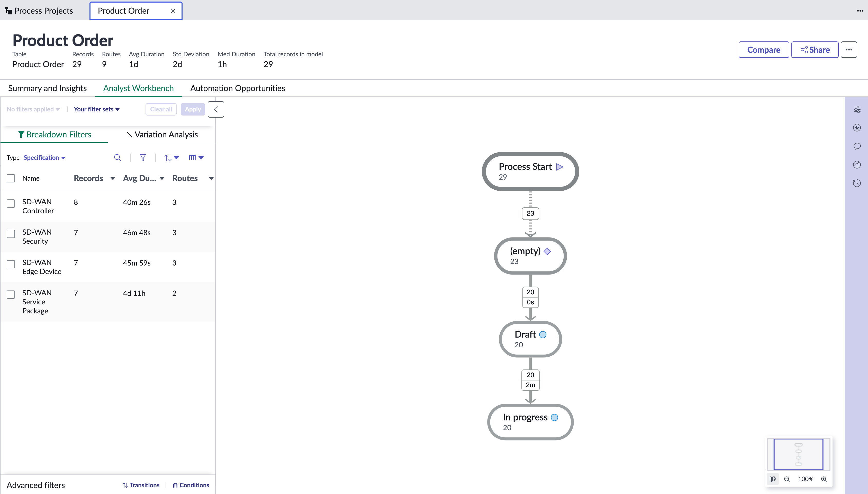The image size is (868, 494).
Task: Switch to Automation Opportunities tab
Action: click(x=238, y=88)
